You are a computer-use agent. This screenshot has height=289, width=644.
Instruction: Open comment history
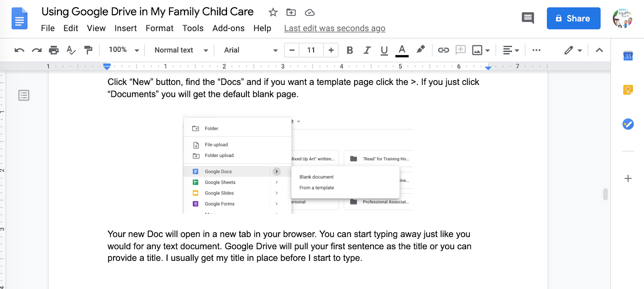pyautogui.click(x=528, y=18)
